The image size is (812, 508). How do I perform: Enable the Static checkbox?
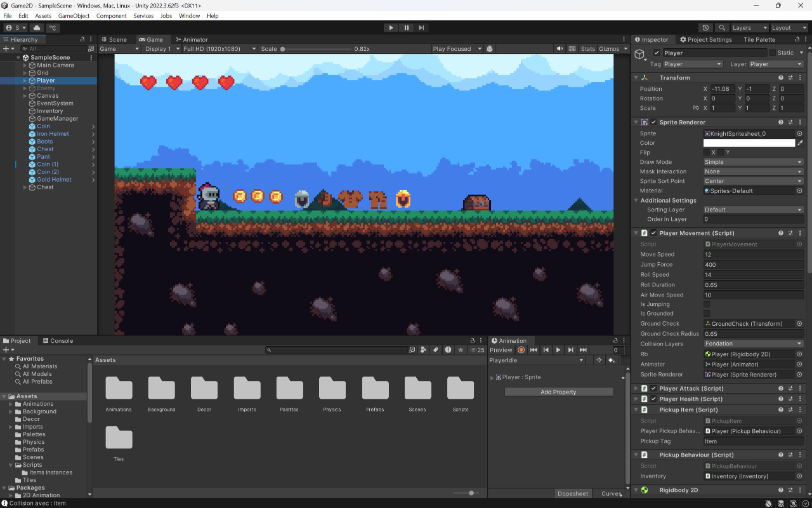pos(773,53)
